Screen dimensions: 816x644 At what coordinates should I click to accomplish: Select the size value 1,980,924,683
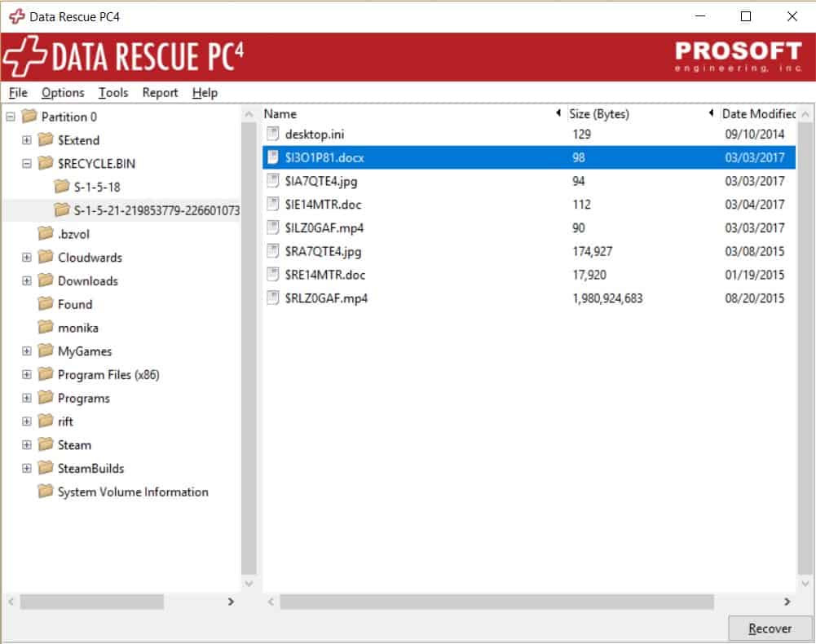[x=607, y=298]
